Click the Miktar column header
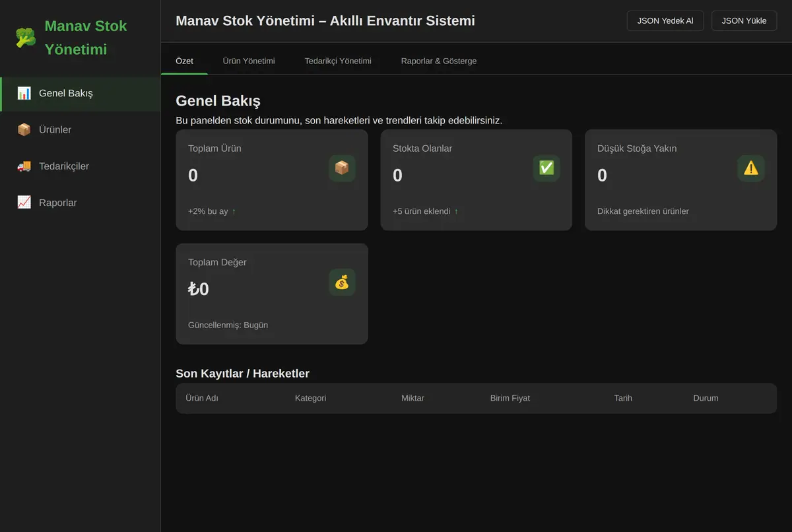 point(412,398)
